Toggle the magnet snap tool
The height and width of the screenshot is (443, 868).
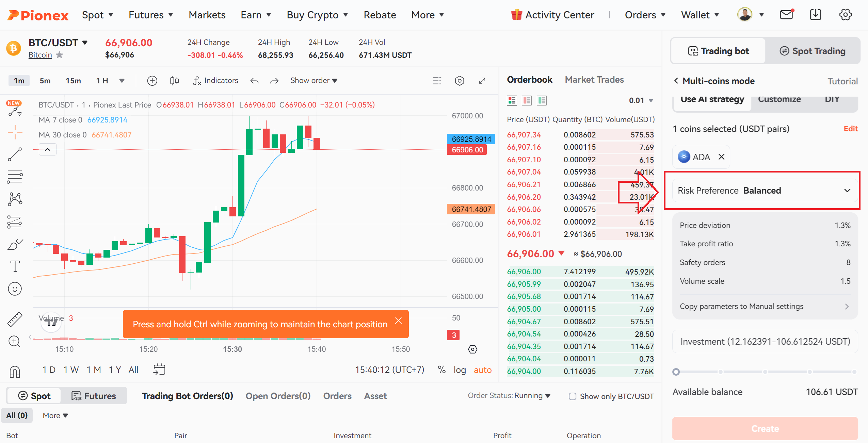pos(15,372)
